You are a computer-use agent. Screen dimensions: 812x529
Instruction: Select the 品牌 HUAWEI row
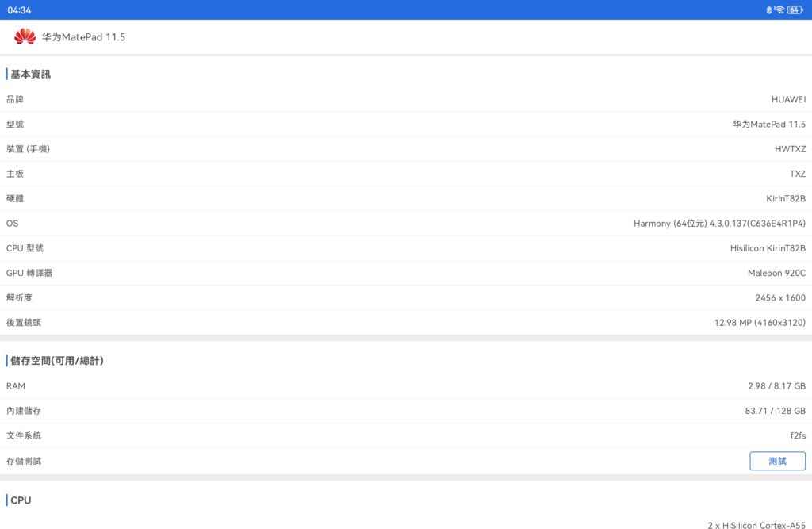[406, 99]
